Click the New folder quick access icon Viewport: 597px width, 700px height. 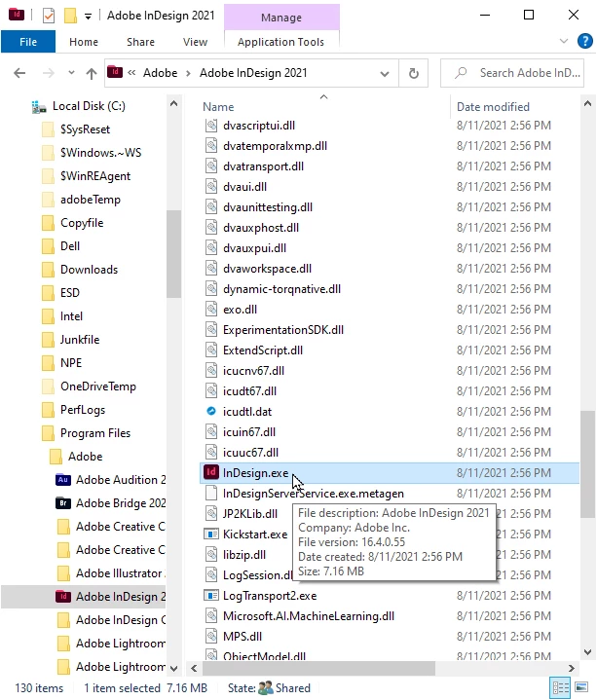click(x=70, y=16)
